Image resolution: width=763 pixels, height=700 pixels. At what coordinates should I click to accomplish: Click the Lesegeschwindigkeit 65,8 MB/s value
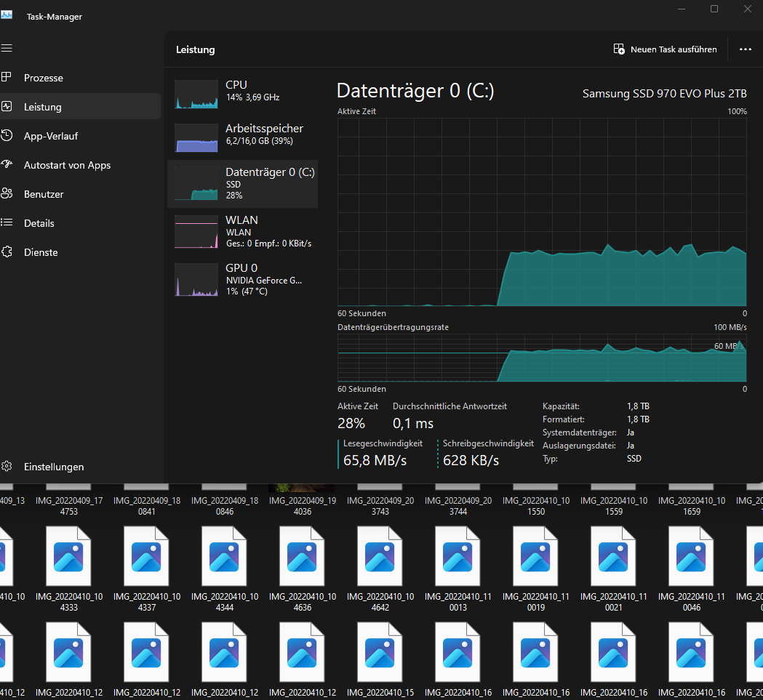coord(375,461)
